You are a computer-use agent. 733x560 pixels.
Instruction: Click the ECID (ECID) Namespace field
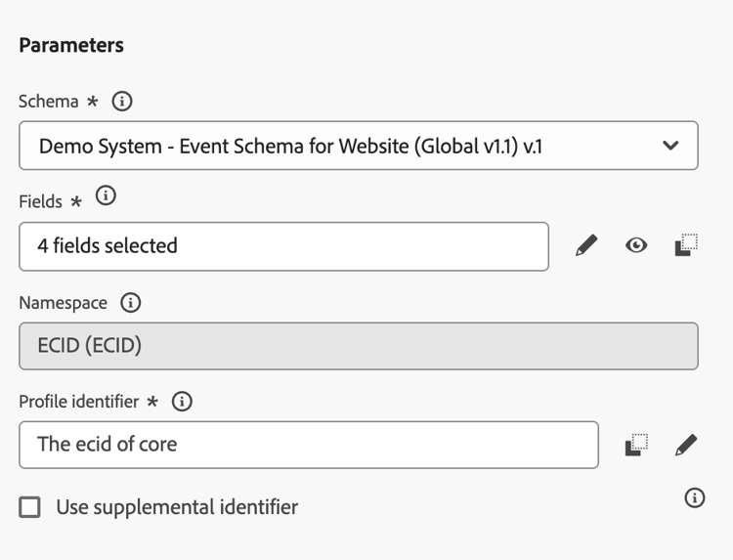[x=358, y=346]
